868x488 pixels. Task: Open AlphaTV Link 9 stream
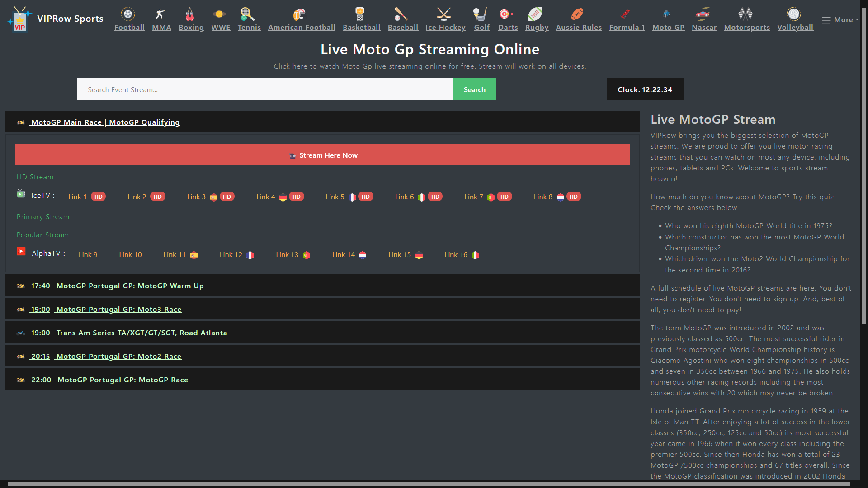(x=88, y=254)
